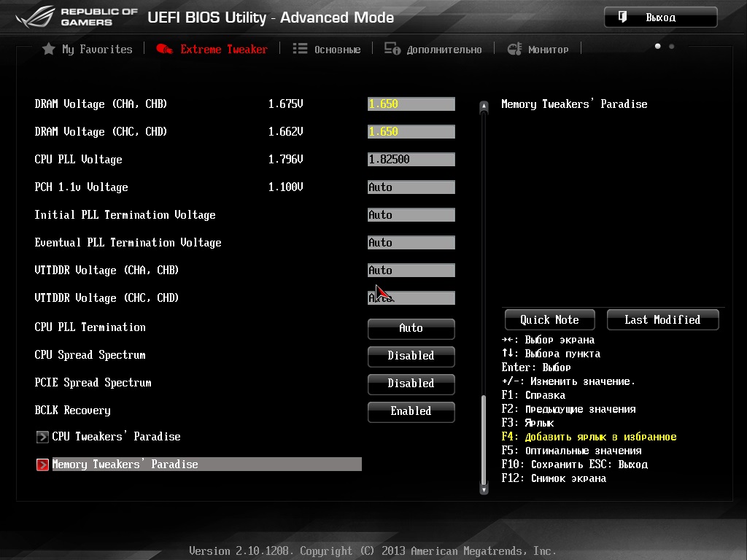Click the 1.100V PCH reading
Screen dimensions: 747x560
(x=286, y=187)
